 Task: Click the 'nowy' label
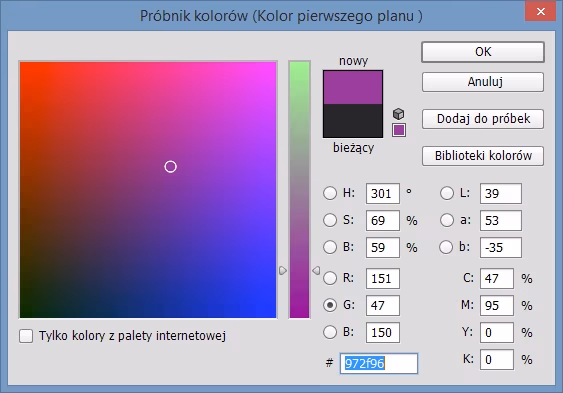(x=353, y=61)
